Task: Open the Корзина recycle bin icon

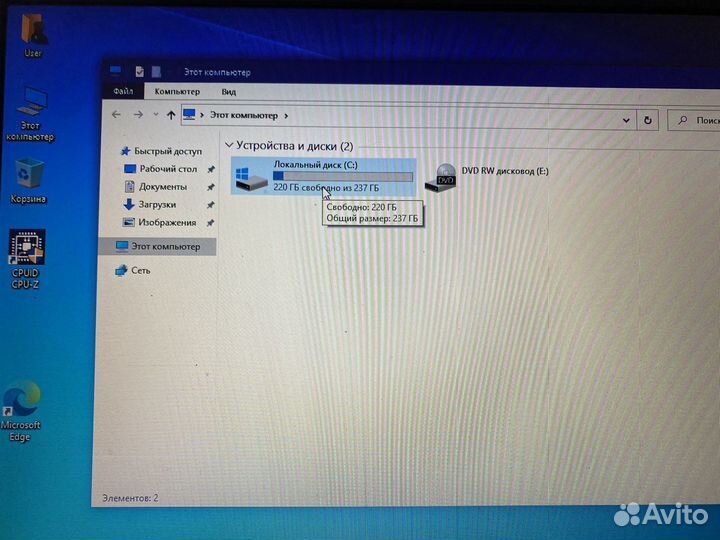Action: pyautogui.click(x=28, y=180)
